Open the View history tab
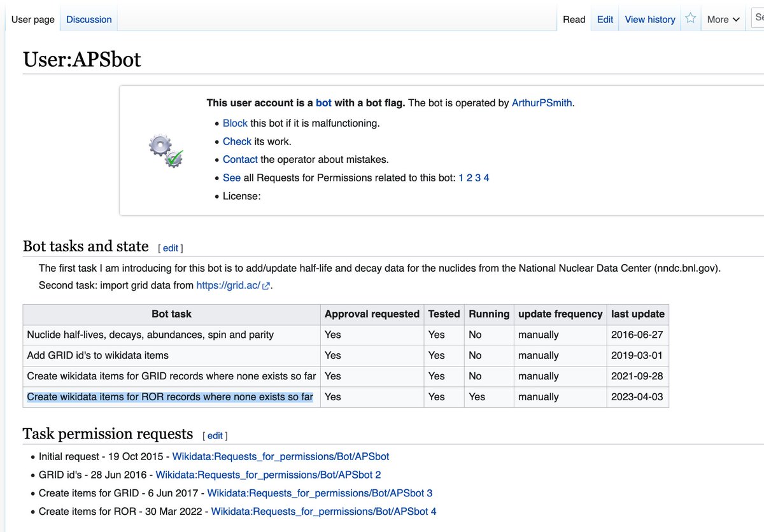 click(650, 19)
